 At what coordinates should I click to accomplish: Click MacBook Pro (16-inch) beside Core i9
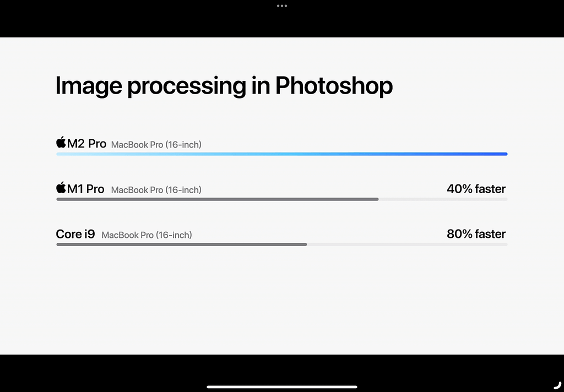tap(147, 235)
